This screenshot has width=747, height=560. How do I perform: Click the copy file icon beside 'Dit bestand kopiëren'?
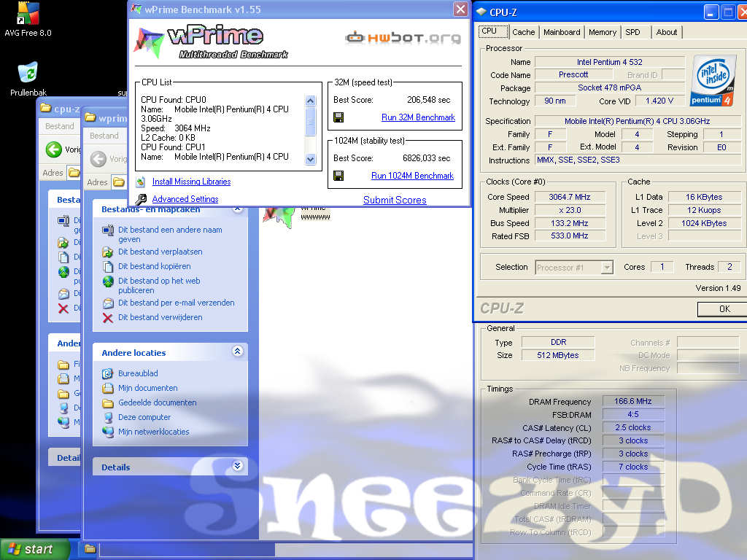pyautogui.click(x=108, y=266)
